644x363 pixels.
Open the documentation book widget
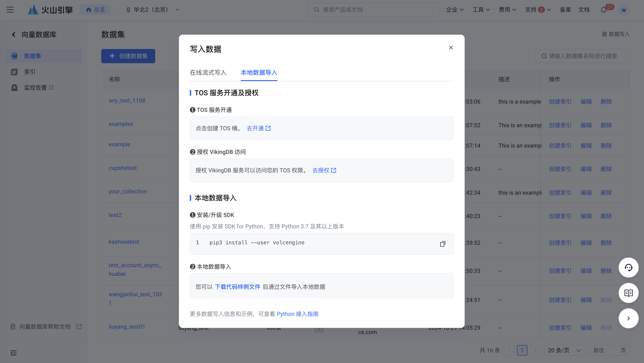tap(628, 293)
